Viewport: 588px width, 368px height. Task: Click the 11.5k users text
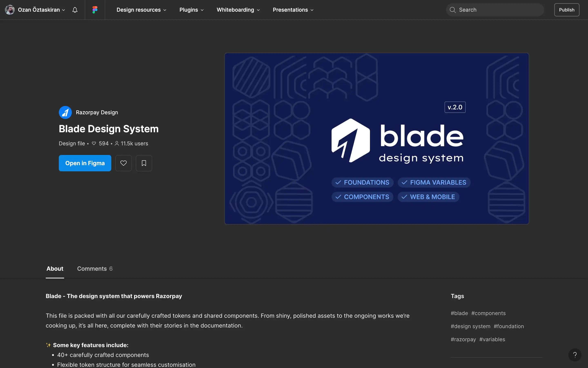click(134, 143)
